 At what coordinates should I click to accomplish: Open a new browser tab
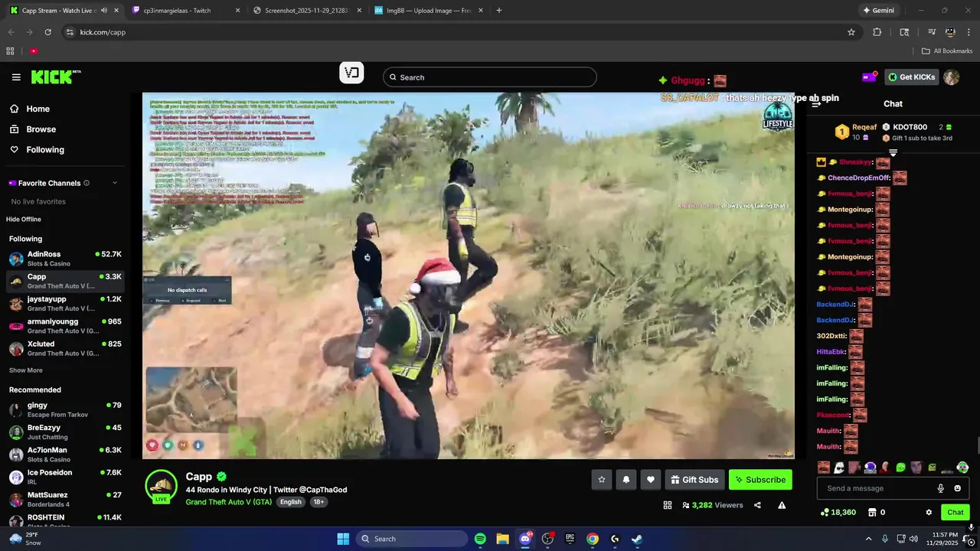[499, 11]
